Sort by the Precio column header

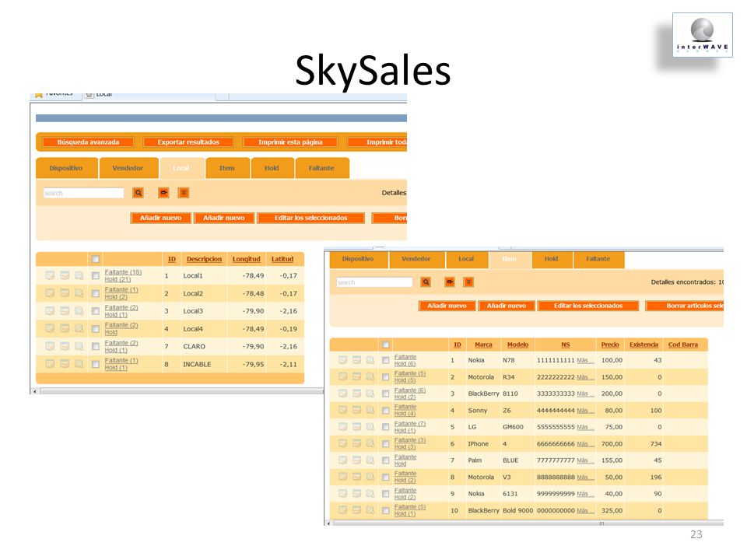click(x=610, y=345)
